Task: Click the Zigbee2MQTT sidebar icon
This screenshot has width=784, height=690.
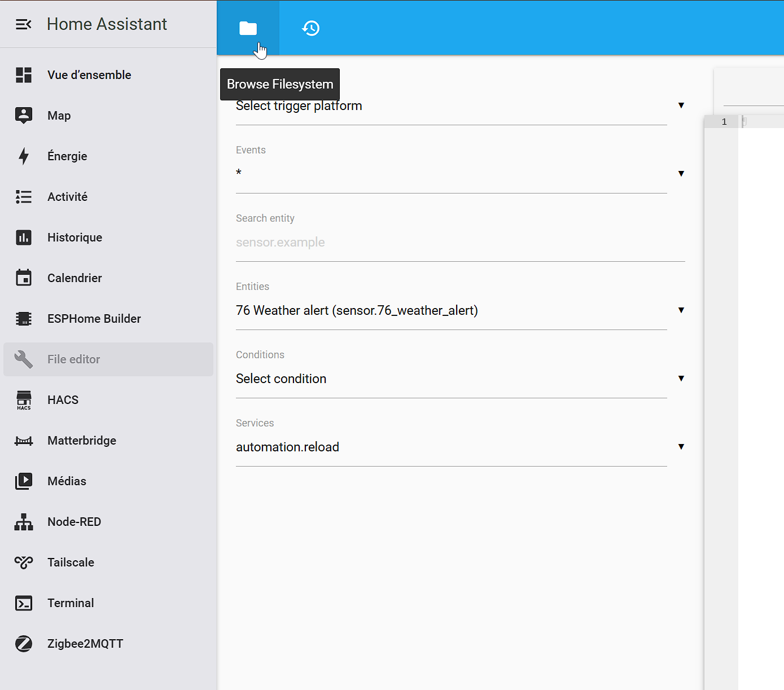Action: tap(24, 644)
